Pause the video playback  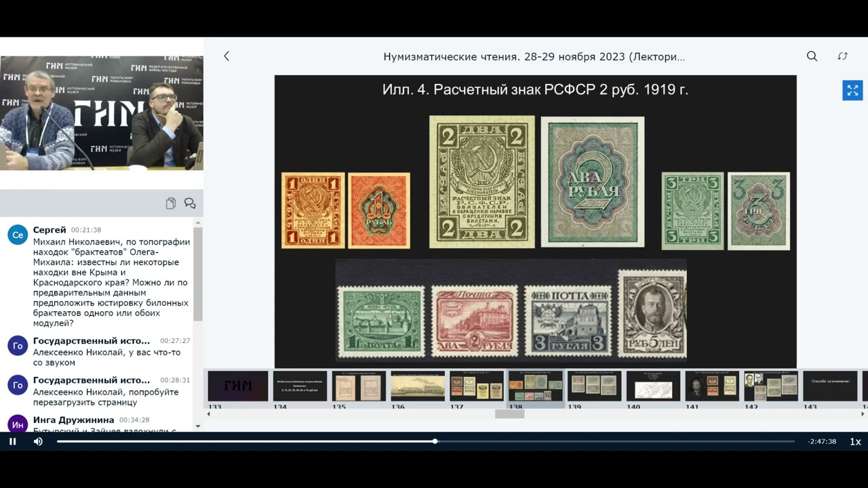tap(12, 441)
